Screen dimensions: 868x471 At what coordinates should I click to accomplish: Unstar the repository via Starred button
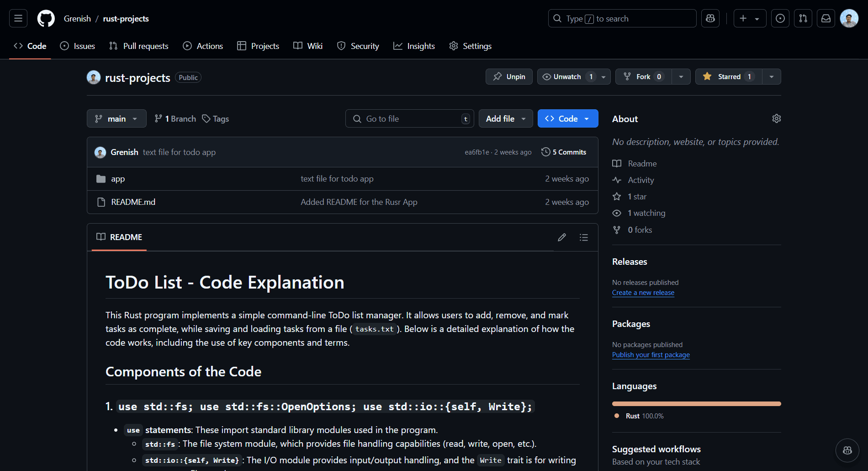(729, 77)
